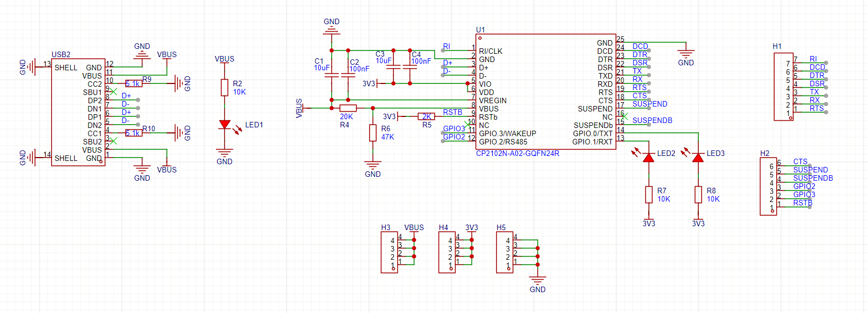
Task: Click the R2 resistor symbol
Action: [x=224, y=87]
